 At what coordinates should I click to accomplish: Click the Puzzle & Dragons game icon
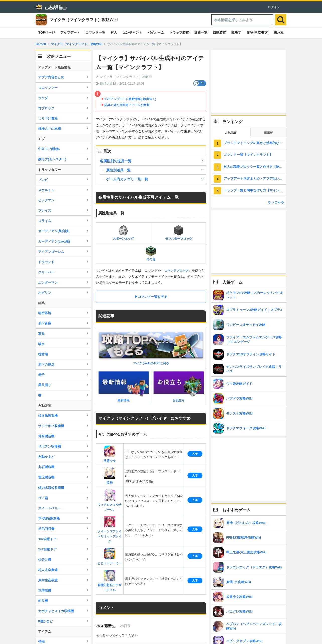218,399
